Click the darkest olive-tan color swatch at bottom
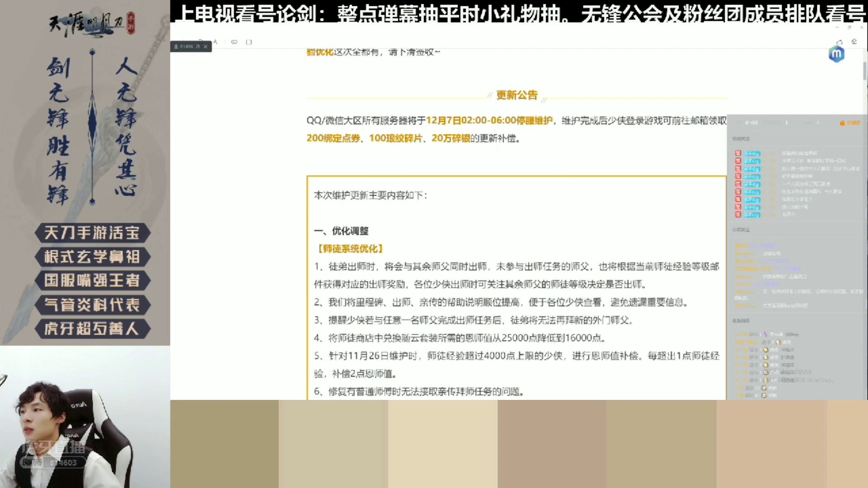 224,444
